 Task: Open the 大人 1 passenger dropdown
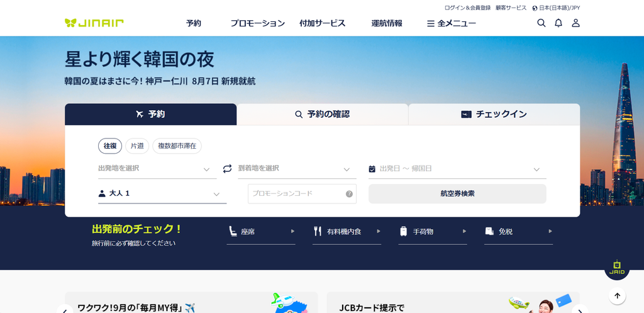(162, 194)
